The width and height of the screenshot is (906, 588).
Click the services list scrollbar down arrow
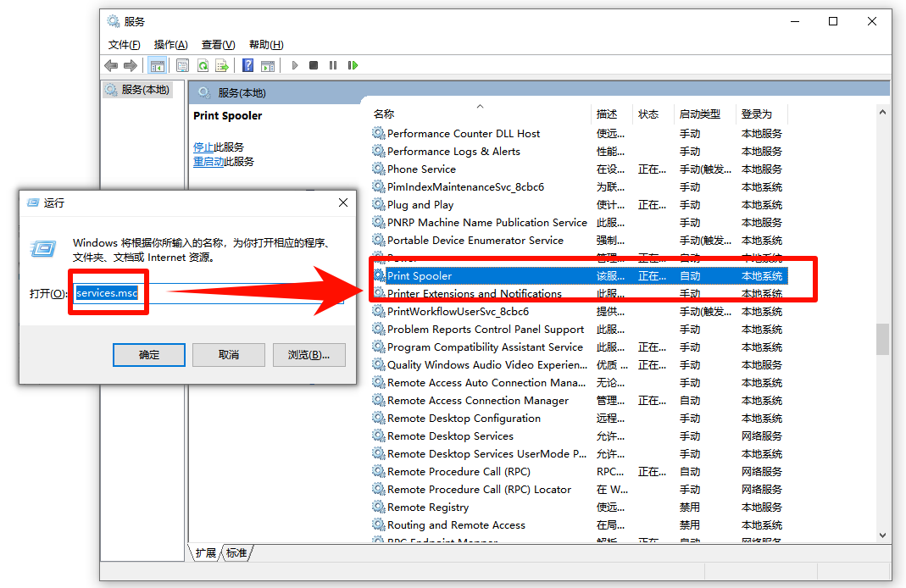click(882, 535)
